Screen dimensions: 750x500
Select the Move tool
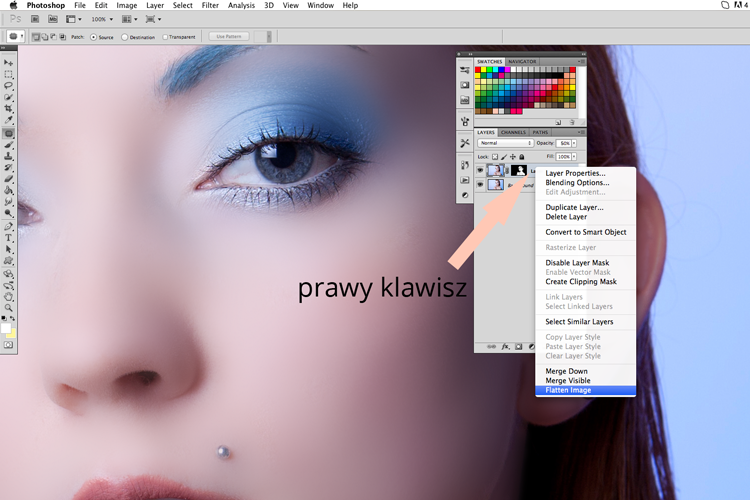pos(8,63)
